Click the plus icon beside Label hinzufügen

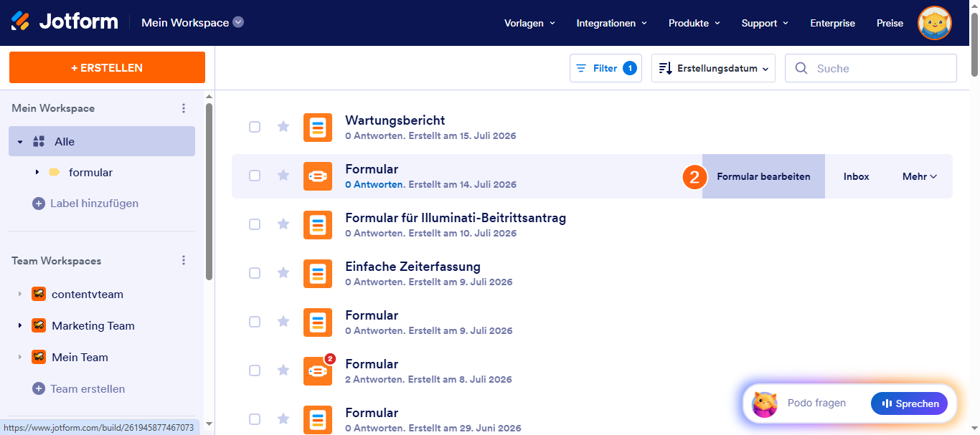[x=39, y=204]
